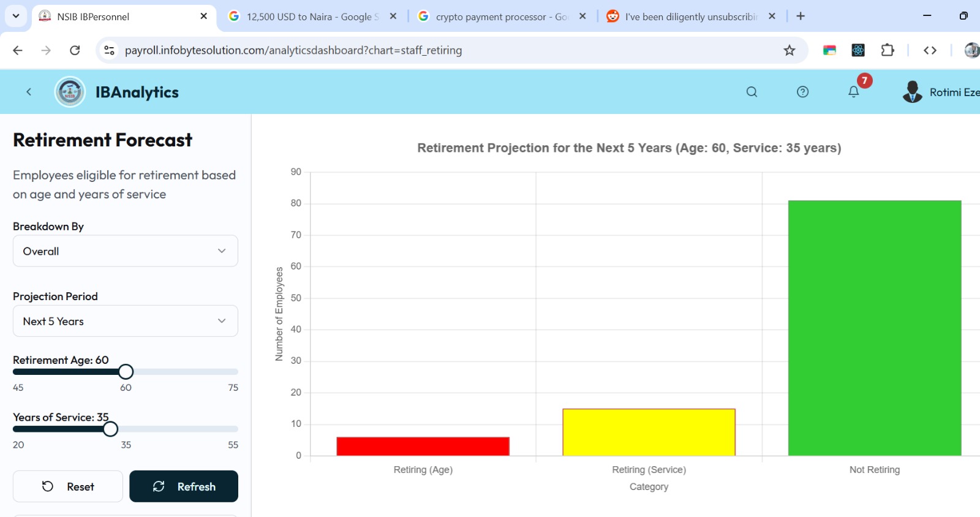Click the 55 maximum service slider label
Image resolution: width=980 pixels, height=517 pixels.
pos(233,445)
